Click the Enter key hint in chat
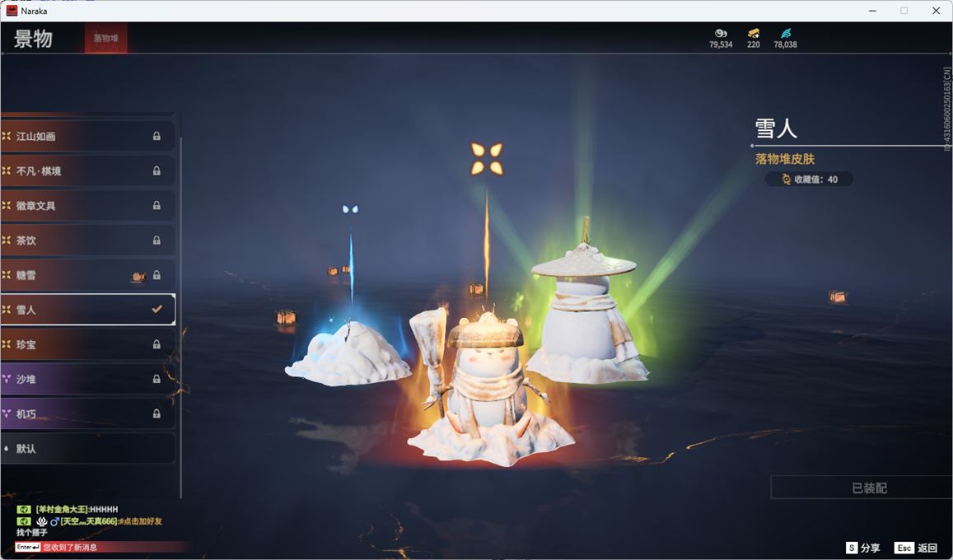 [28, 548]
